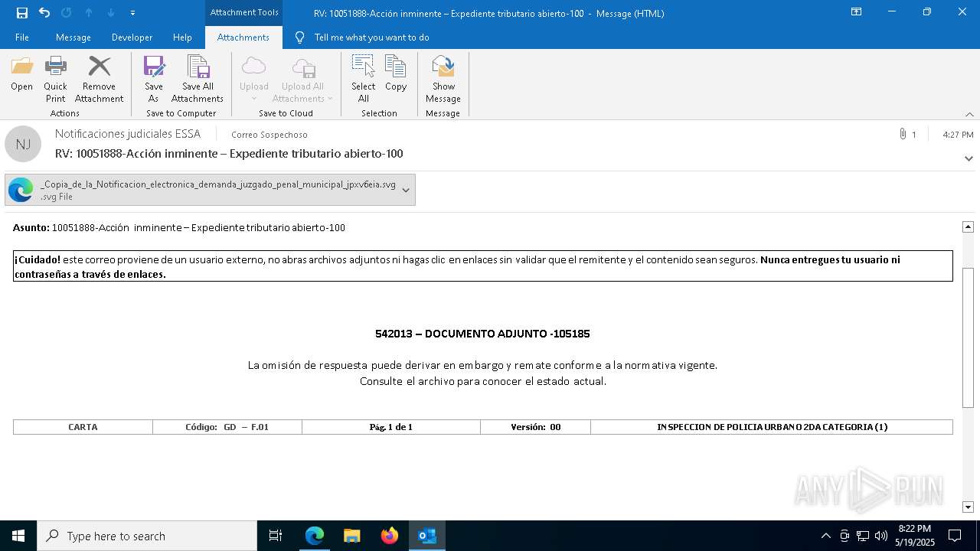Switch to the Message ribbon tab
The height and width of the screenshot is (551, 980).
tap(73, 37)
